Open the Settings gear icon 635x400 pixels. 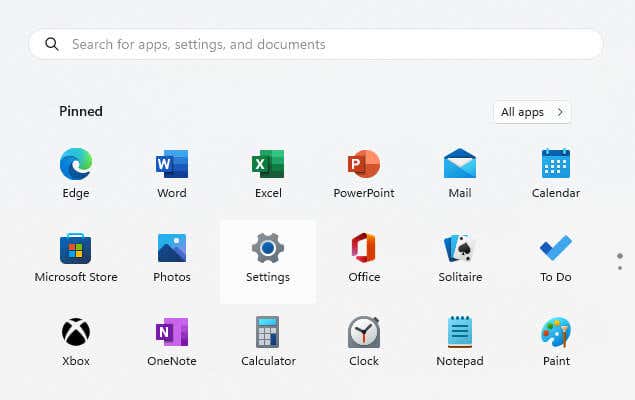tap(268, 248)
